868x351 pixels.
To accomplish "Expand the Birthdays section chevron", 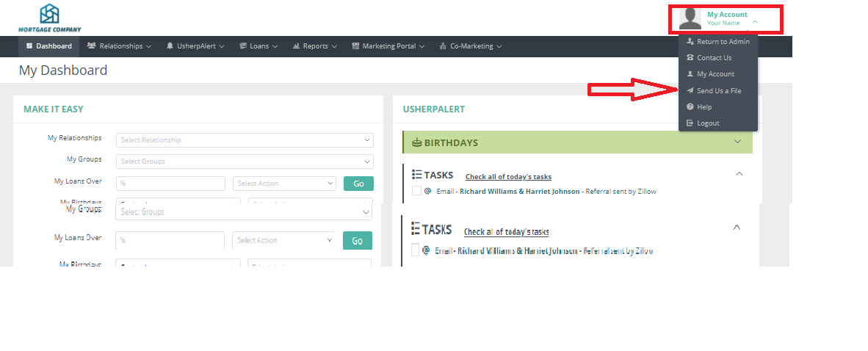I will point(738,142).
